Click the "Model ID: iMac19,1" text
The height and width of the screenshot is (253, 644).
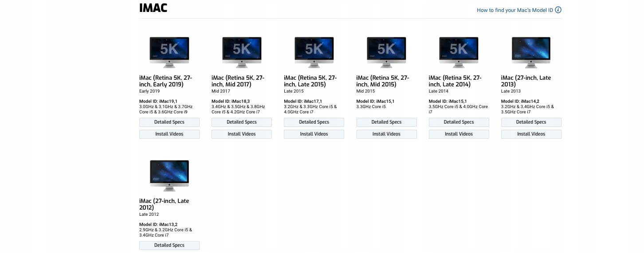point(158,101)
